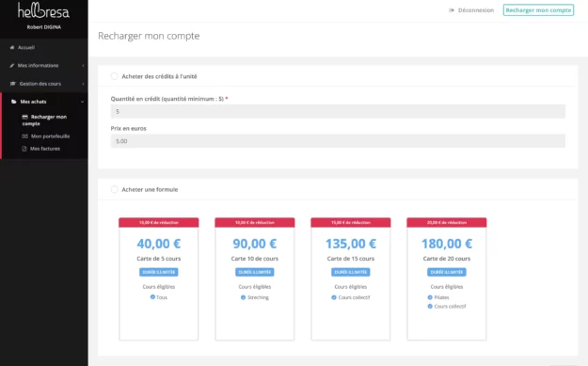Click the Mon portefeuille wallet icon
The image size is (588, 366).
point(25,136)
